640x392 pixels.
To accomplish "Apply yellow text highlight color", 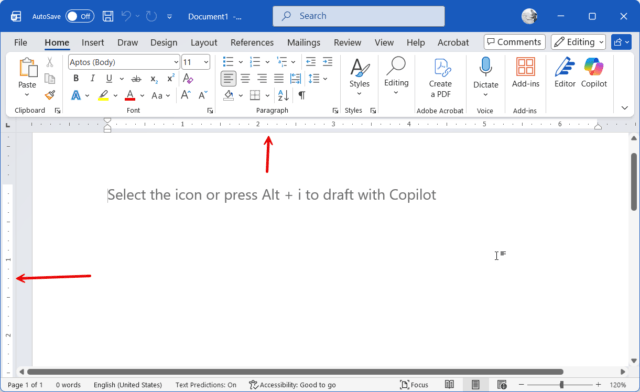I will 103,96.
